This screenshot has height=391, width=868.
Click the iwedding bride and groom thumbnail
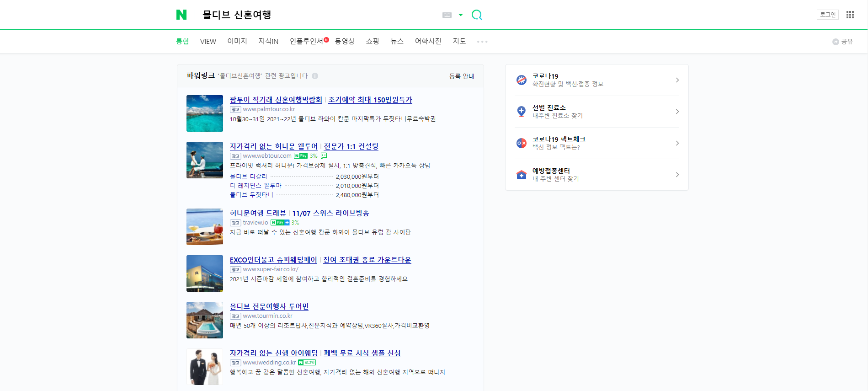pyautogui.click(x=205, y=367)
